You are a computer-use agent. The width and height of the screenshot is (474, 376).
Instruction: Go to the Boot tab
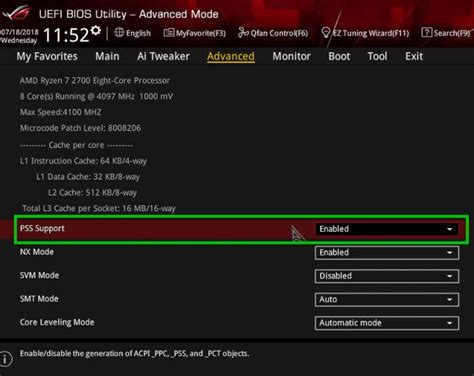tap(339, 56)
